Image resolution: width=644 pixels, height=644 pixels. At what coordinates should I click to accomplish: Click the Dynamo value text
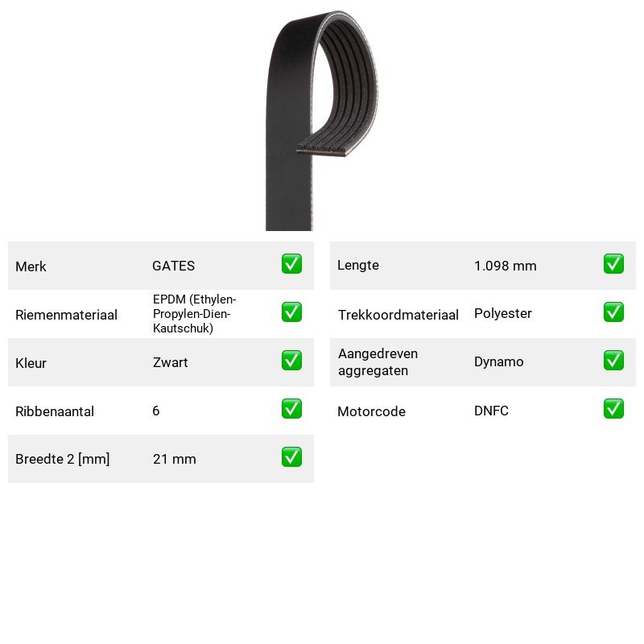(x=498, y=361)
